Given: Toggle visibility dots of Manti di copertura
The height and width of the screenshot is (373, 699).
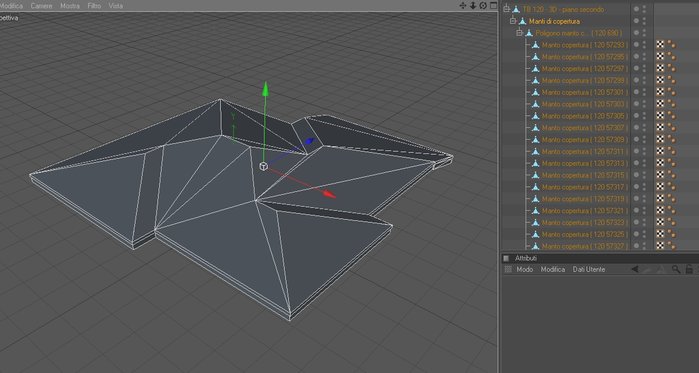Looking at the screenshot, I should (x=644, y=21).
